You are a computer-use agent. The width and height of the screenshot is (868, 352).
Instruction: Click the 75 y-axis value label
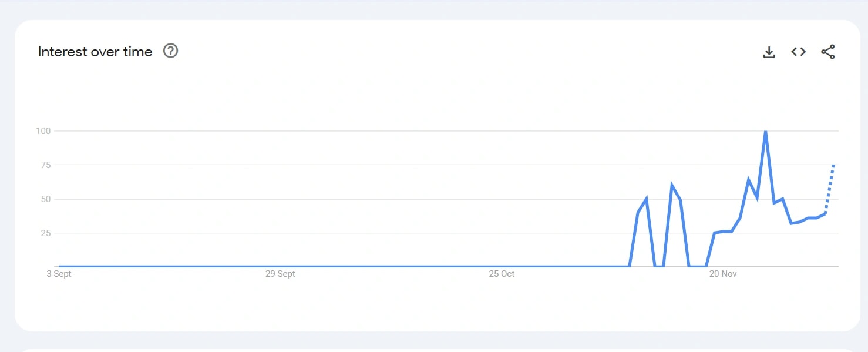click(x=46, y=165)
